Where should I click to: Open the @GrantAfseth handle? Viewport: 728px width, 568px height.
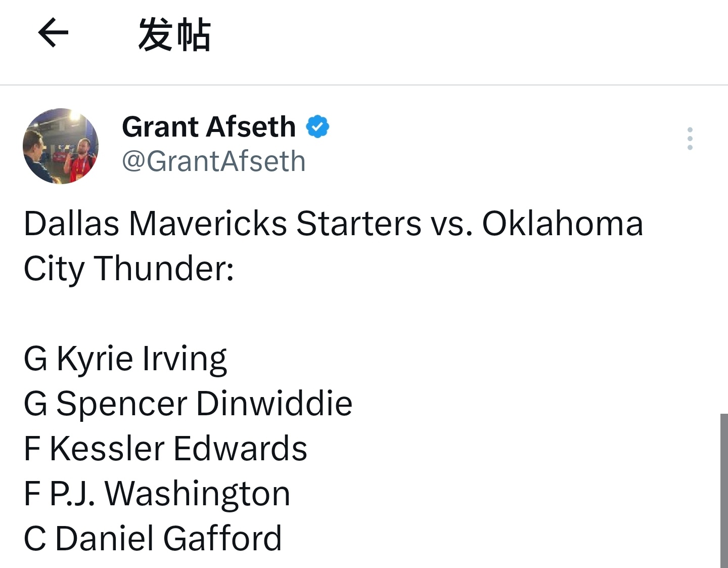(214, 161)
